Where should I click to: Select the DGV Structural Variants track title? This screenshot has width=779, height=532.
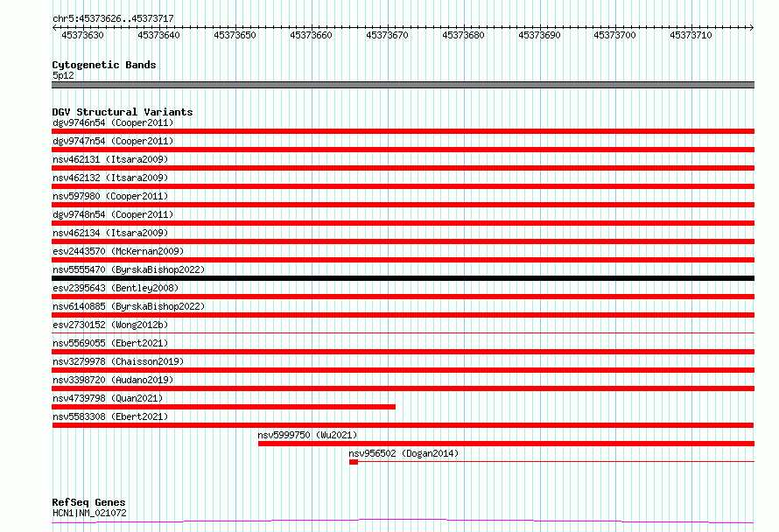(123, 112)
